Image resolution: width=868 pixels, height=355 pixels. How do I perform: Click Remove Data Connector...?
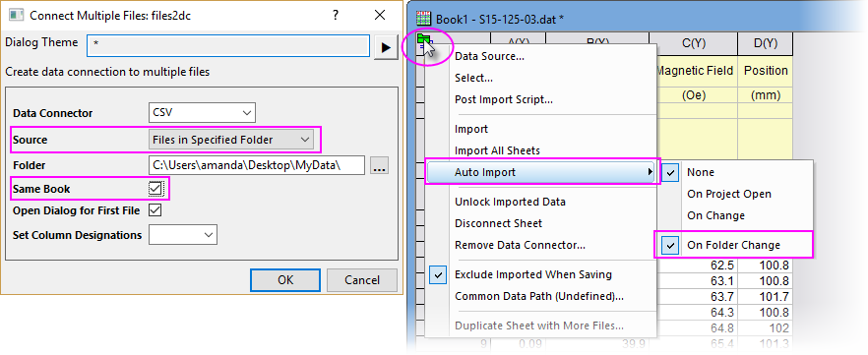(520, 245)
